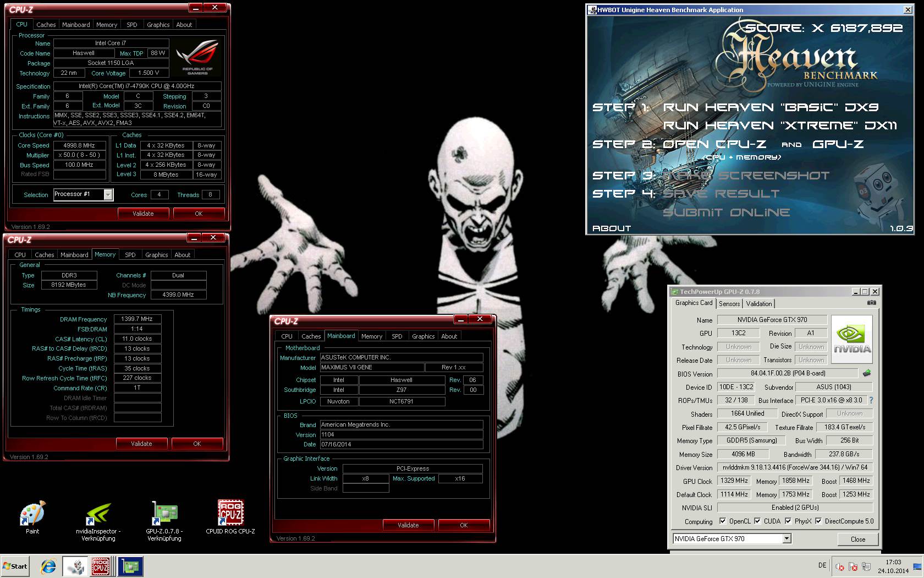
Task: Click OK in the Mainboard CPU-Z window
Action: coord(464,525)
